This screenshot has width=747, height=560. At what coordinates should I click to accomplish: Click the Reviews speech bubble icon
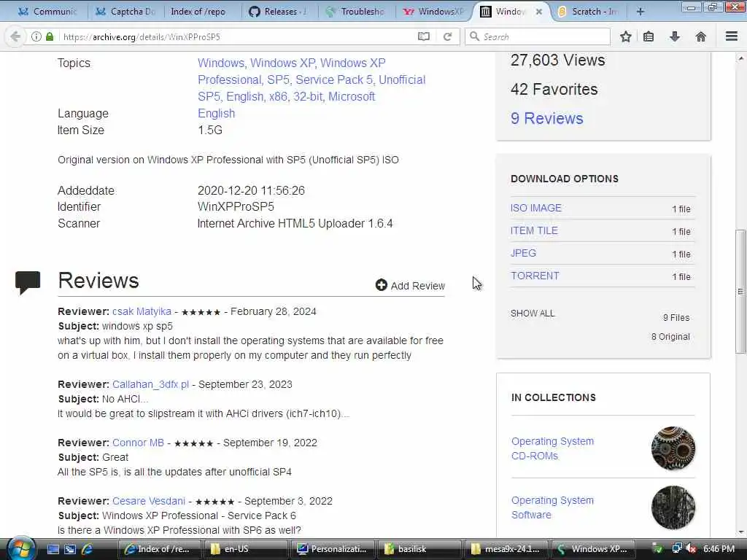pyautogui.click(x=28, y=282)
